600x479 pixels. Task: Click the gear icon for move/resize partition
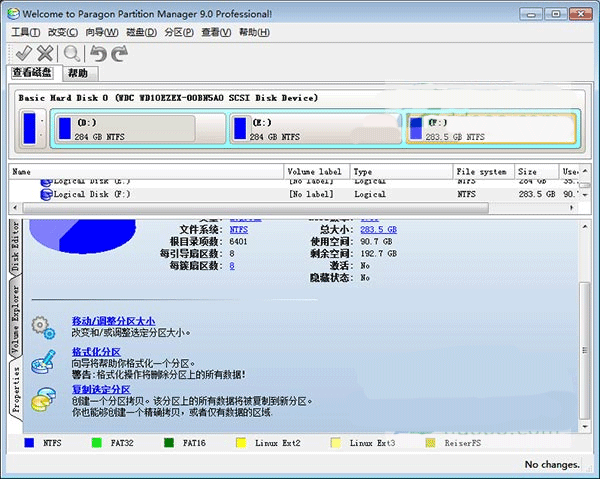[43, 326]
